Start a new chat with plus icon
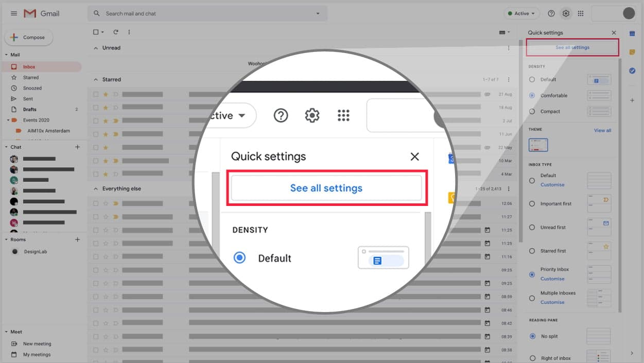644x363 pixels. point(78,147)
